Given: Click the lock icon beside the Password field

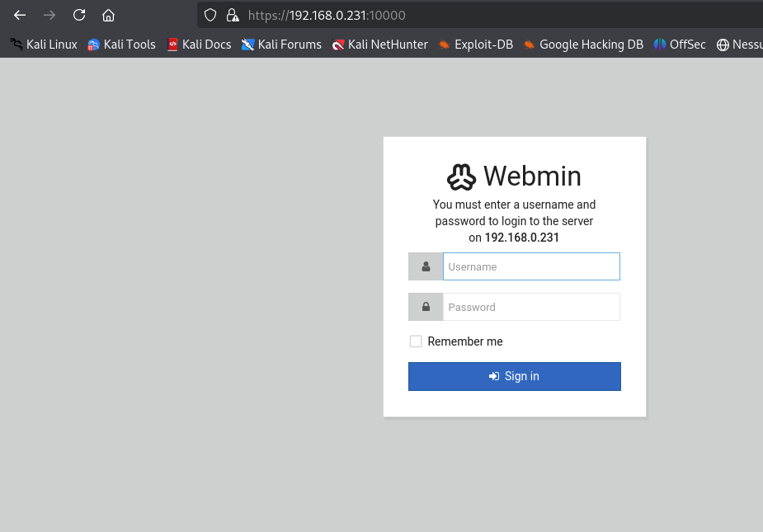Looking at the screenshot, I should pos(426,307).
